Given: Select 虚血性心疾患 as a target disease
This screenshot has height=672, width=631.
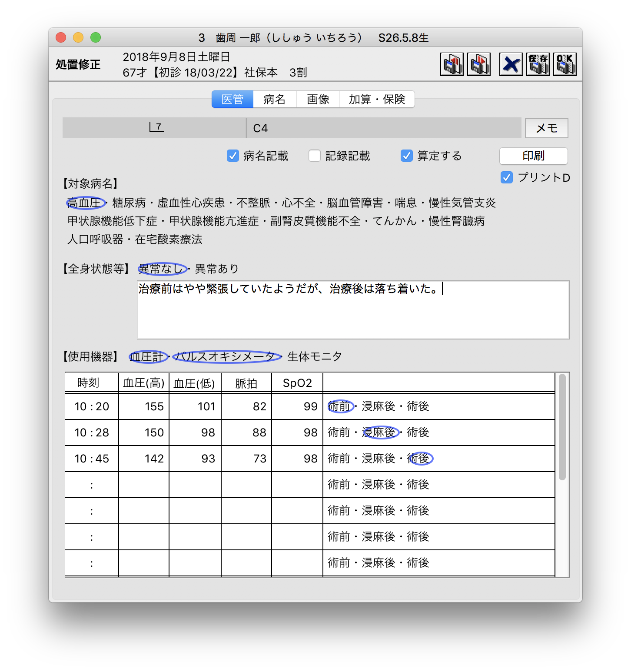Looking at the screenshot, I should [x=191, y=203].
